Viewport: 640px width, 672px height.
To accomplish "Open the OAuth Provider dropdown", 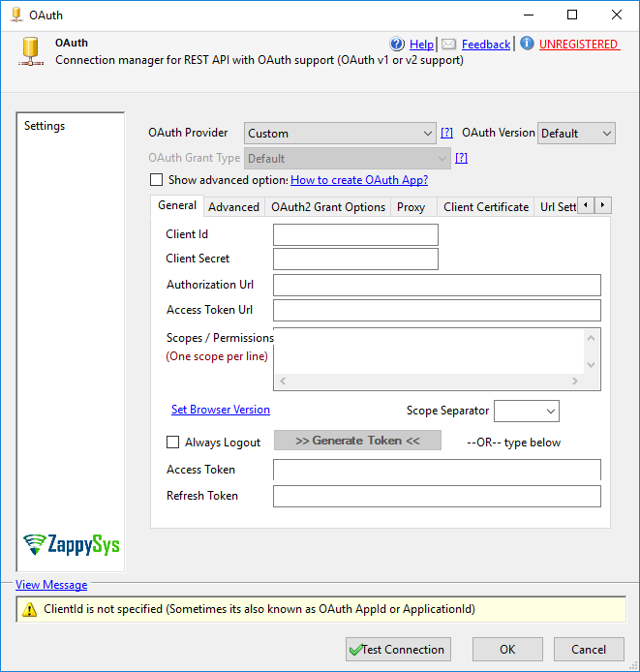I will (340, 134).
